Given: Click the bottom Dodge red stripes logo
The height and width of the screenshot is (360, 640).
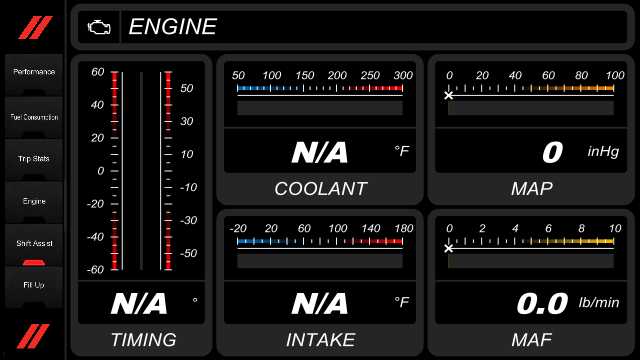Looking at the screenshot, I should point(33,336).
